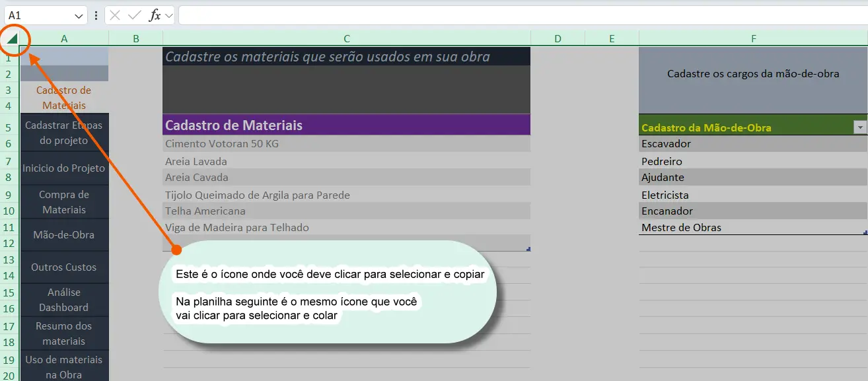Select the Cimento Votoran 50 KG cell
868x381 pixels.
[x=346, y=144]
